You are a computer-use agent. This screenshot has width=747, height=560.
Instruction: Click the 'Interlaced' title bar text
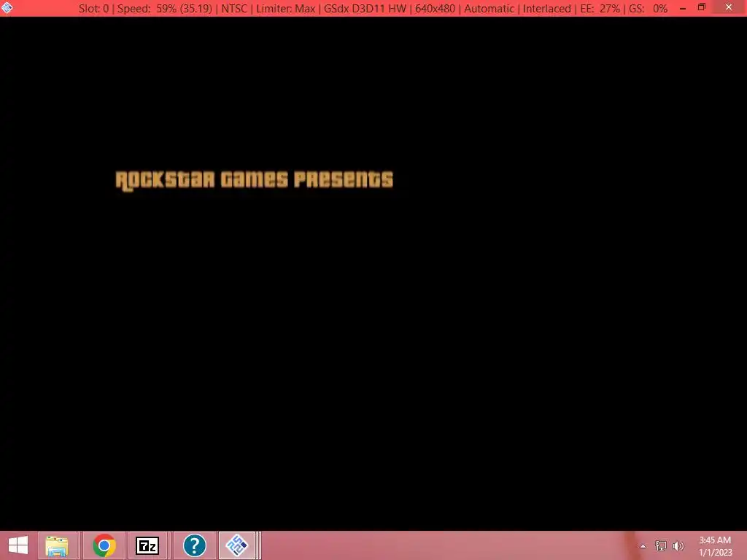[x=547, y=9]
